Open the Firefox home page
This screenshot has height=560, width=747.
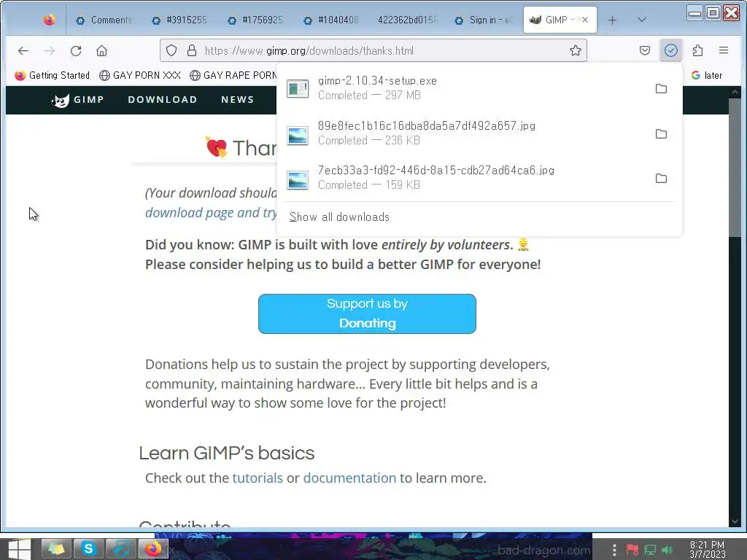coord(101,50)
